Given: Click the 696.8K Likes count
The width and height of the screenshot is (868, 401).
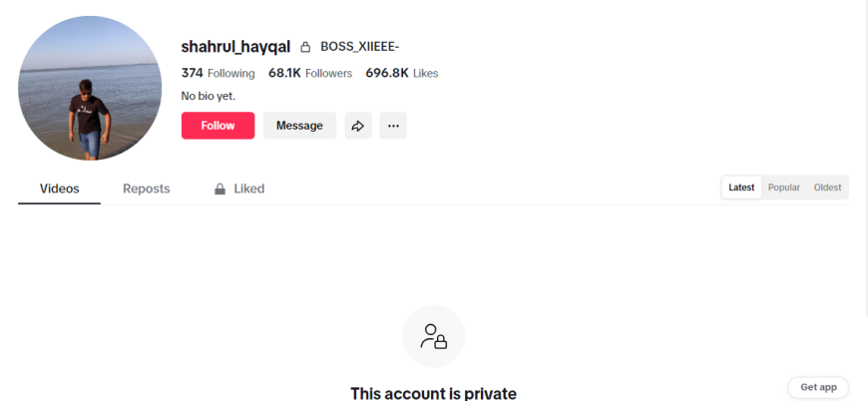Looking at the screenshot, I should (x=402, y=73).
